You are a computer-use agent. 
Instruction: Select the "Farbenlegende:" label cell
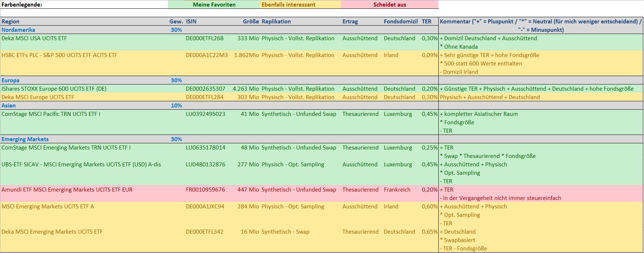pos(22,5)
